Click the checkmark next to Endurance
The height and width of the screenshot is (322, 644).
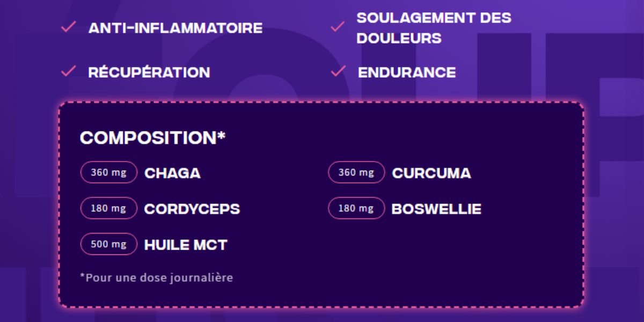(x=338, y=71)
